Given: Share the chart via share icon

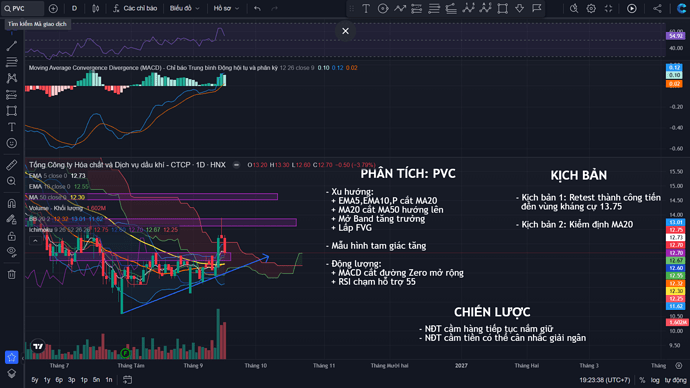Looking at the screenshot, I should tap(657, 8).
